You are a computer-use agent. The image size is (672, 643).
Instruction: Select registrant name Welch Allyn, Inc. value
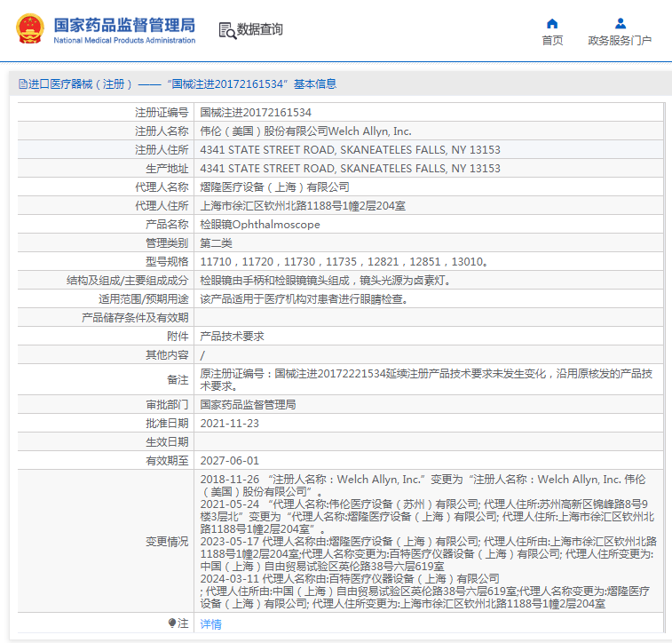click(306, 131)
